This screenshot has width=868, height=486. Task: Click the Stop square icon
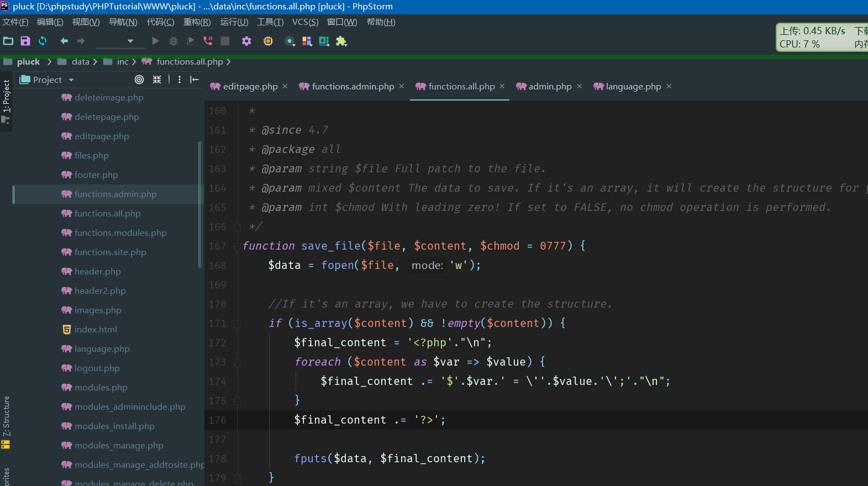pos(225,41)
